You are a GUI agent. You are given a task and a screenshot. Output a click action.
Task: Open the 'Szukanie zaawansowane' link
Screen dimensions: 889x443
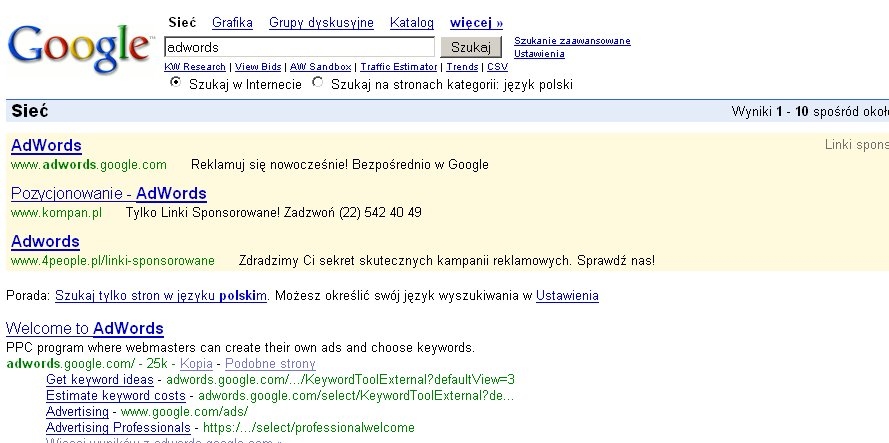point(572,41)
